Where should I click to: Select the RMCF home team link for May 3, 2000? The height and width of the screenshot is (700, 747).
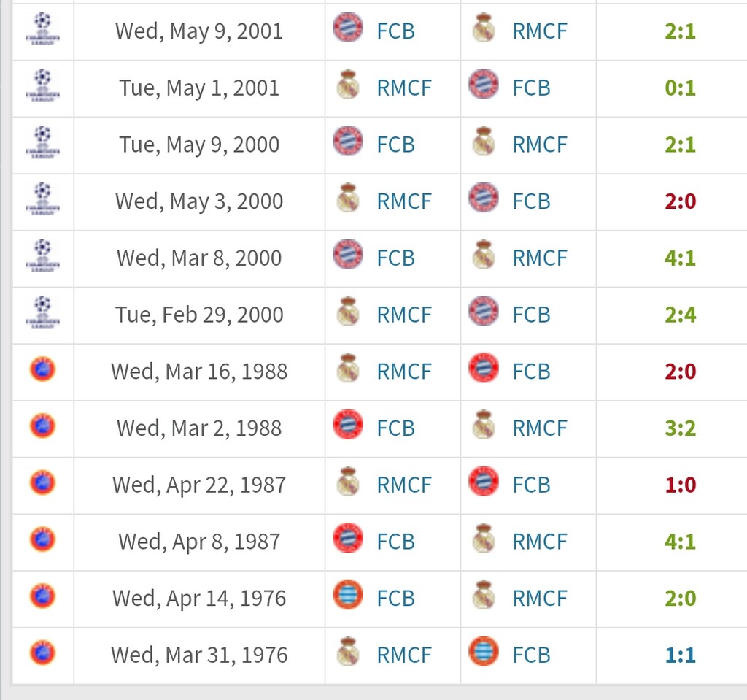(x=404, y=201)
